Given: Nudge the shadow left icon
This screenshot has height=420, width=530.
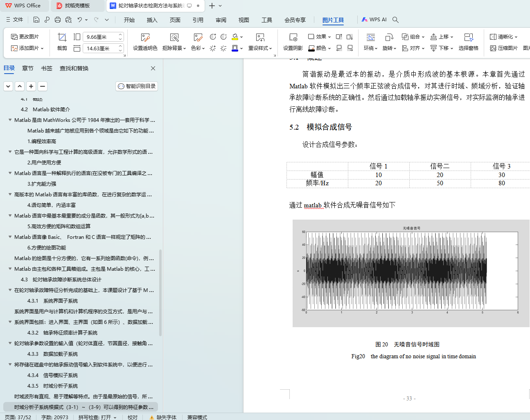Looking at the screenshot, I should coord(339,48).
